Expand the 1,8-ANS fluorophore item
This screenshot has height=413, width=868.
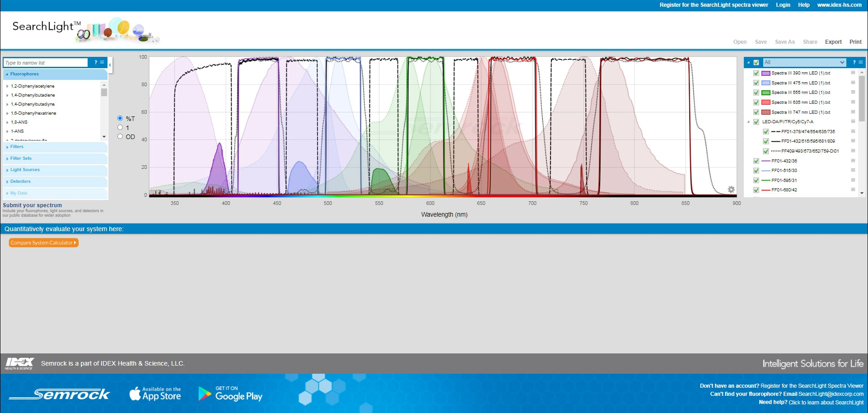tap(7, 122)
